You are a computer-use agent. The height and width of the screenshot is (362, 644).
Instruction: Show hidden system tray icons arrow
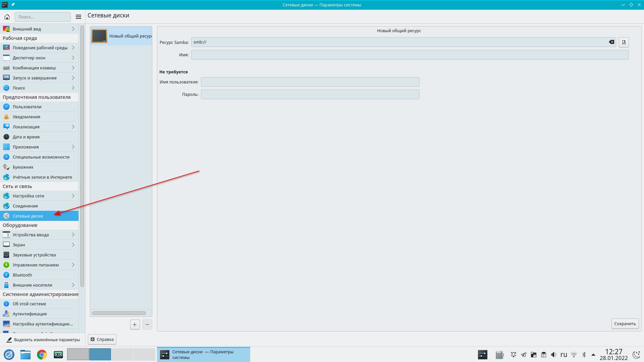click(x=593, y=355)
